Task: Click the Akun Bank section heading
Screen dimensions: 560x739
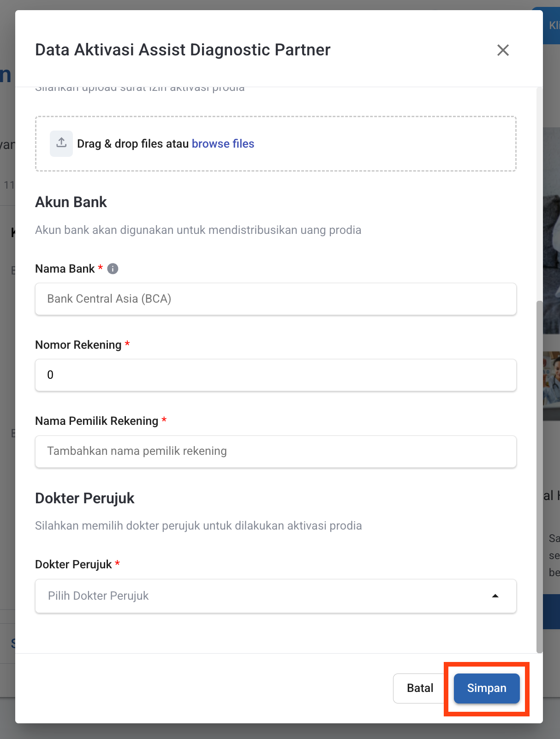Action: (71, 202)
